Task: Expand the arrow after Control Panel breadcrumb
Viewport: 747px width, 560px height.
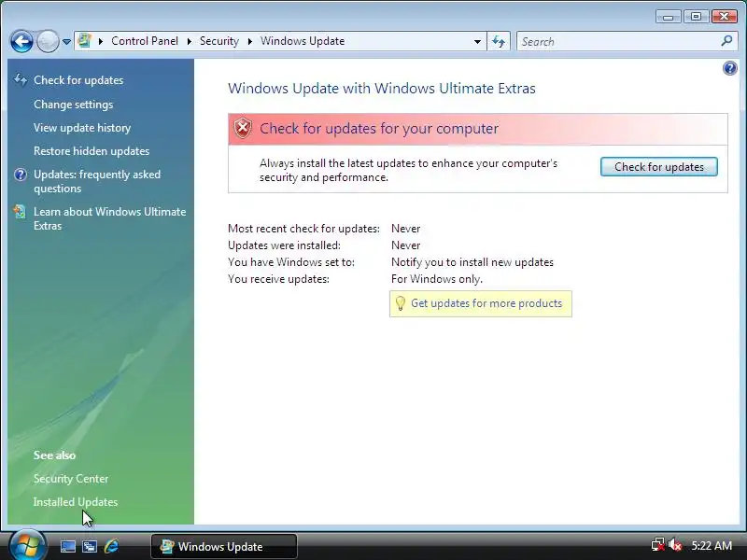Action: click(x=190, y=41)
